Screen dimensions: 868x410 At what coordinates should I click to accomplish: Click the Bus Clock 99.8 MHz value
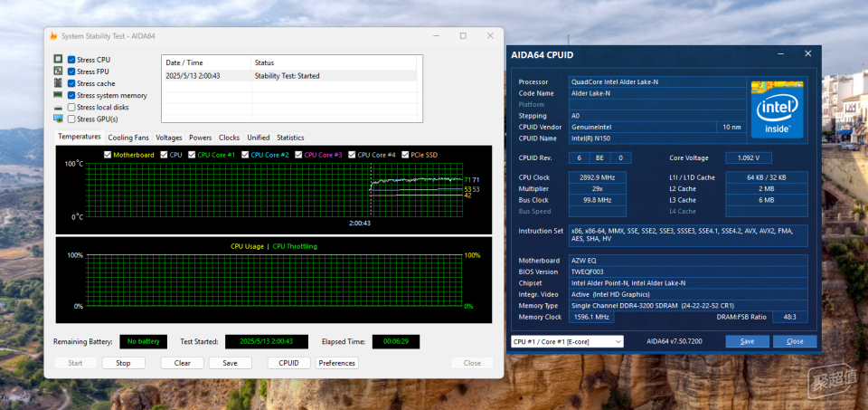(x=598, y=200)
